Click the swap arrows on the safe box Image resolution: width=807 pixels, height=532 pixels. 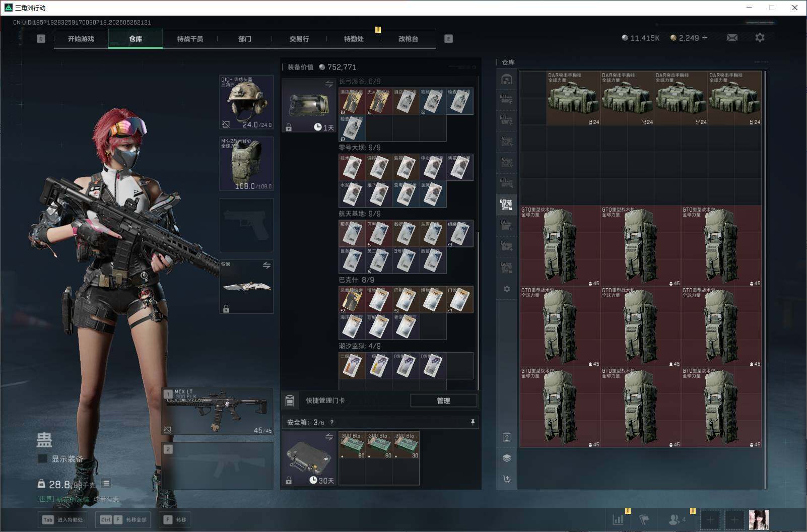click(329, 437)
